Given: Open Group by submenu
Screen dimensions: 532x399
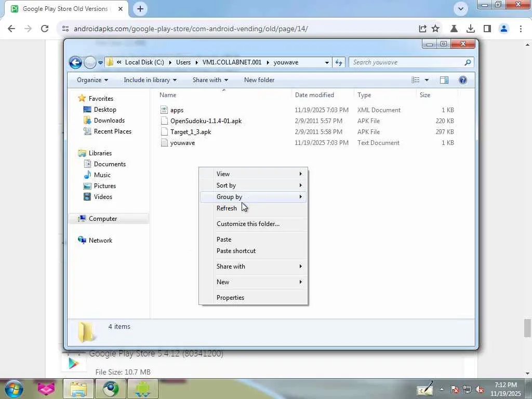Looking at the screenshot, I should (x=253, y=197).
